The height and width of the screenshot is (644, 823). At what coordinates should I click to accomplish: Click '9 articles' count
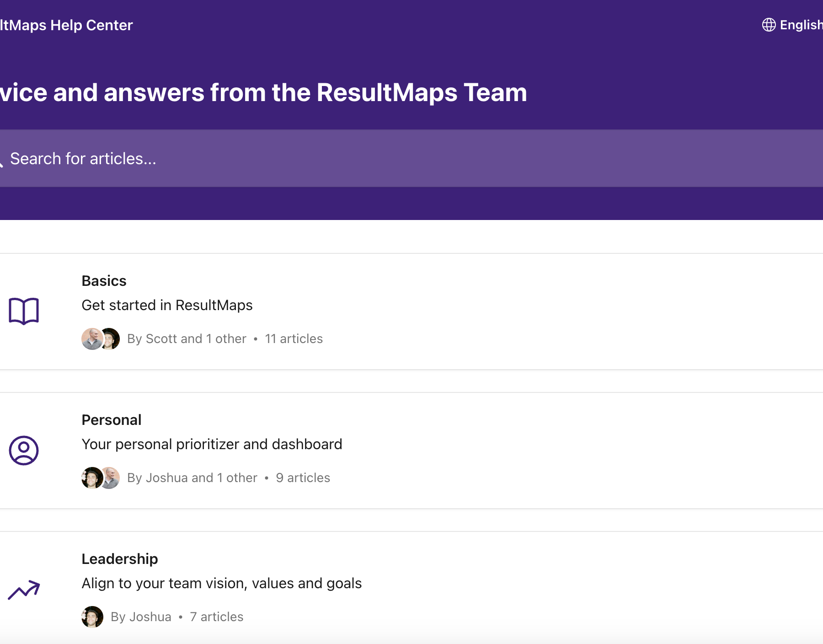click(303, 478)
